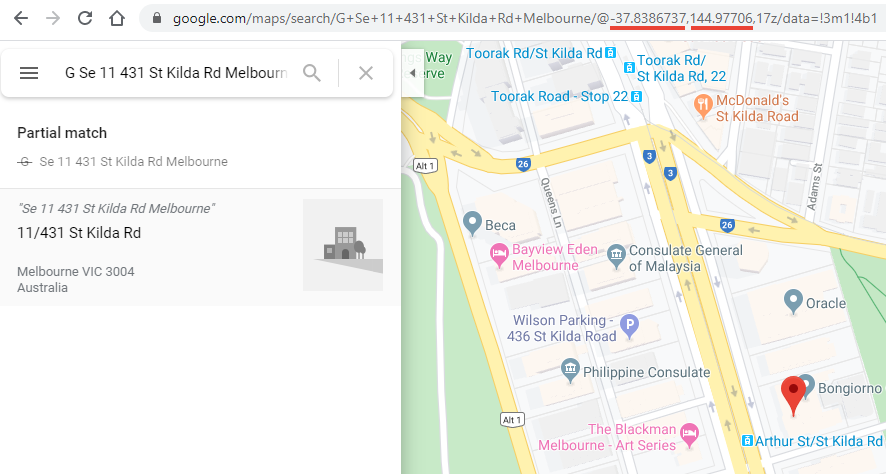Viewport: 886px width, 474px height.
Task: Select the McDonald's St Kilda Road marker
Action: coord(703,107)
